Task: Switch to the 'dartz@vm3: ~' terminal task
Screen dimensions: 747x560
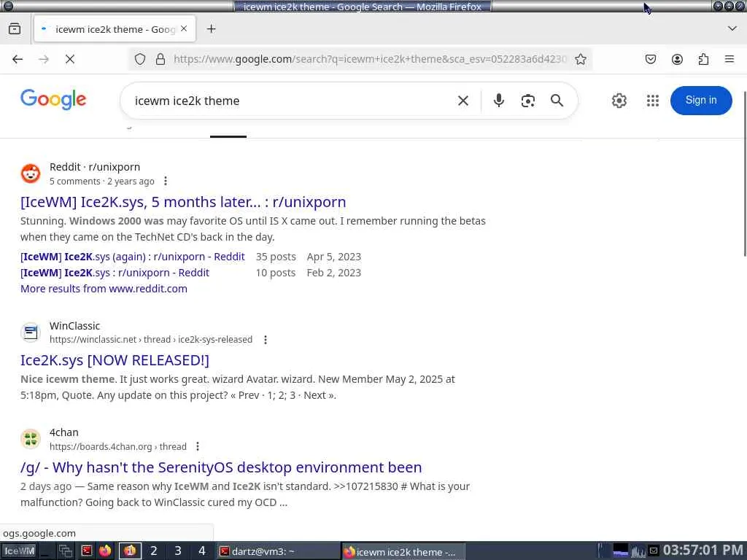Action: coord(278,551)
